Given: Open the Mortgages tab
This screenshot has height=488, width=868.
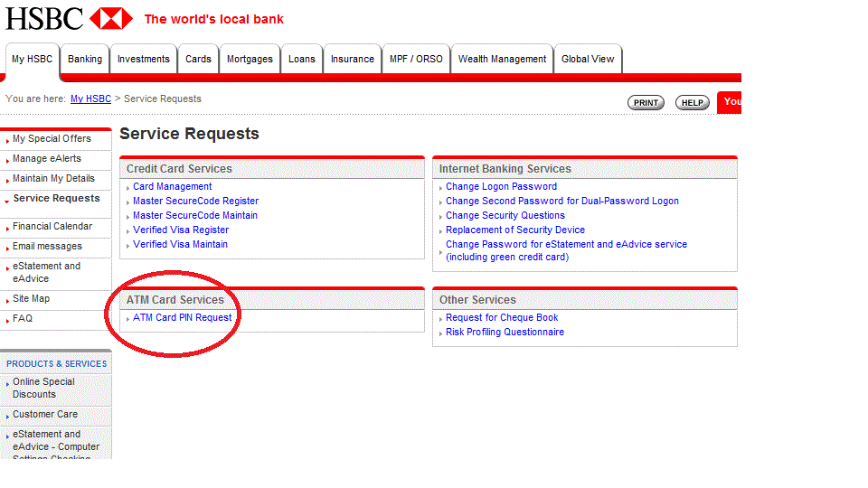Looking at the screenshot, I should pyautogui.click(x=250, y=59).
